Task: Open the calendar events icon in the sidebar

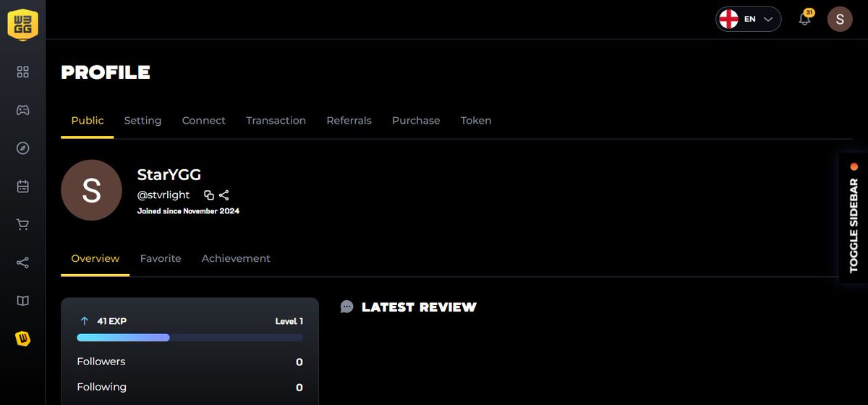Action: [22, 187]
